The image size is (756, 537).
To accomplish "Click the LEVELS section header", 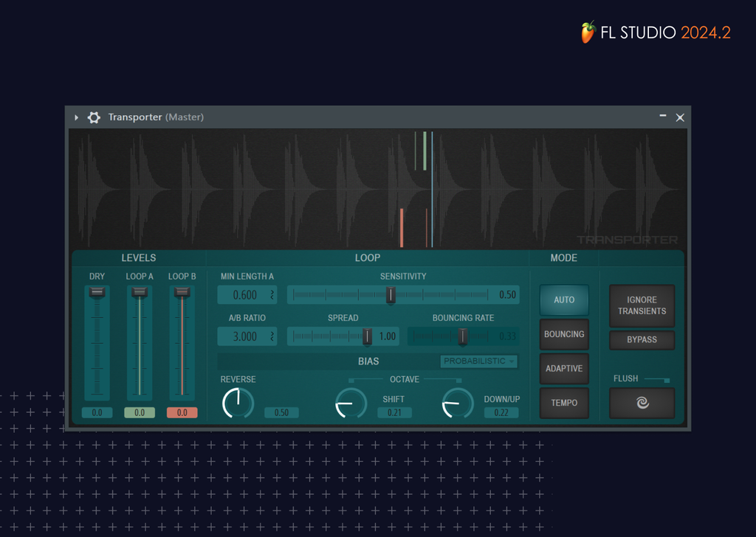I will pos(139,258).
